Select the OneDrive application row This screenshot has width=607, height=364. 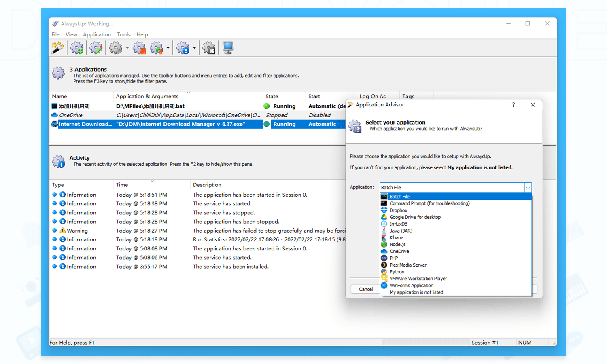pos(198,115)
